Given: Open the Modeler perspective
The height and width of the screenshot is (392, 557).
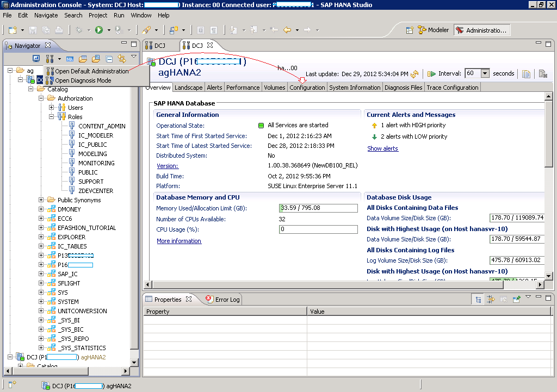Looking at the screenshot, I should click(434, 30).
